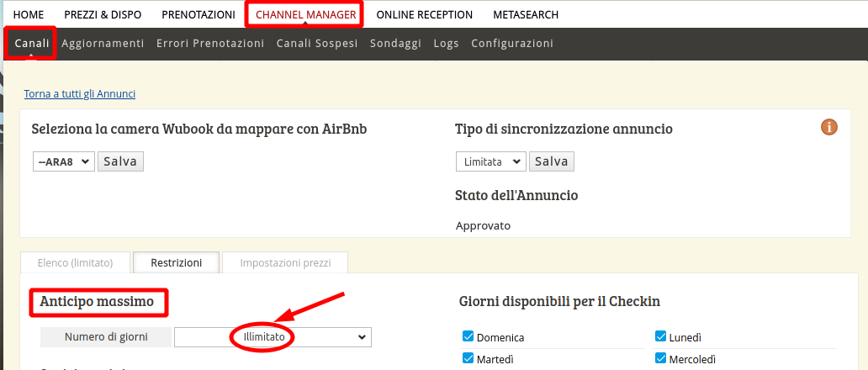The image size is (868, 370).
Task: Go to PREZZI & DISPO menu
Action: (103, 14)
